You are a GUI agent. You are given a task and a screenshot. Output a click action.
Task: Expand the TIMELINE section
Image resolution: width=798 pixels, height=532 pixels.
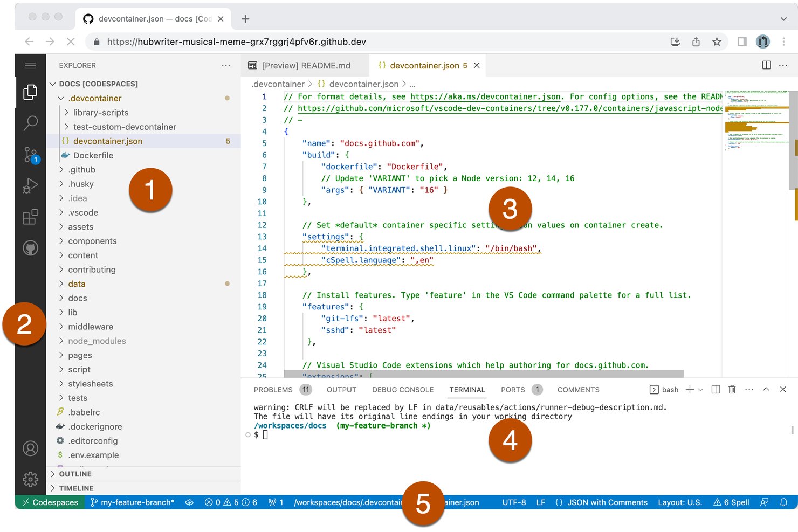[x=144, y=488]
